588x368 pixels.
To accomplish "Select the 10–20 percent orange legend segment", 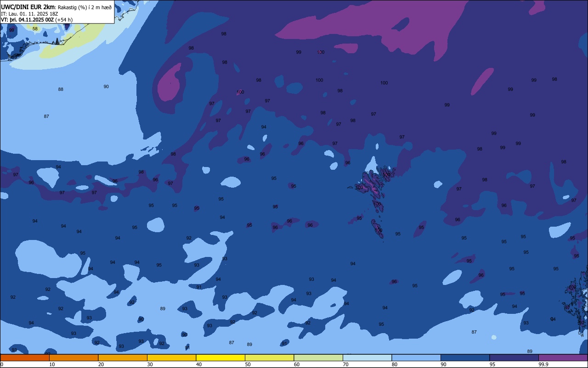I will (73, 357).
